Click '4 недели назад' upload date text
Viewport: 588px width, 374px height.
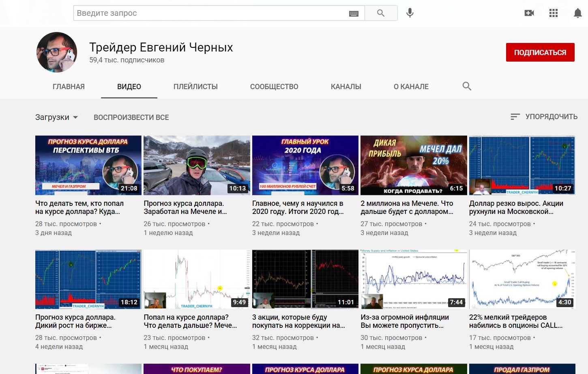pos(59,347)
